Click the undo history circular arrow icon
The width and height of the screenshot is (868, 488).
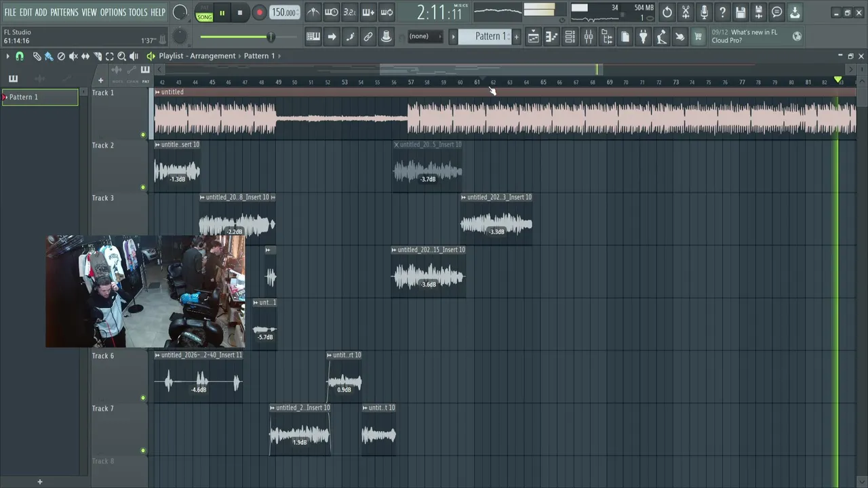(x=667, y=12)
